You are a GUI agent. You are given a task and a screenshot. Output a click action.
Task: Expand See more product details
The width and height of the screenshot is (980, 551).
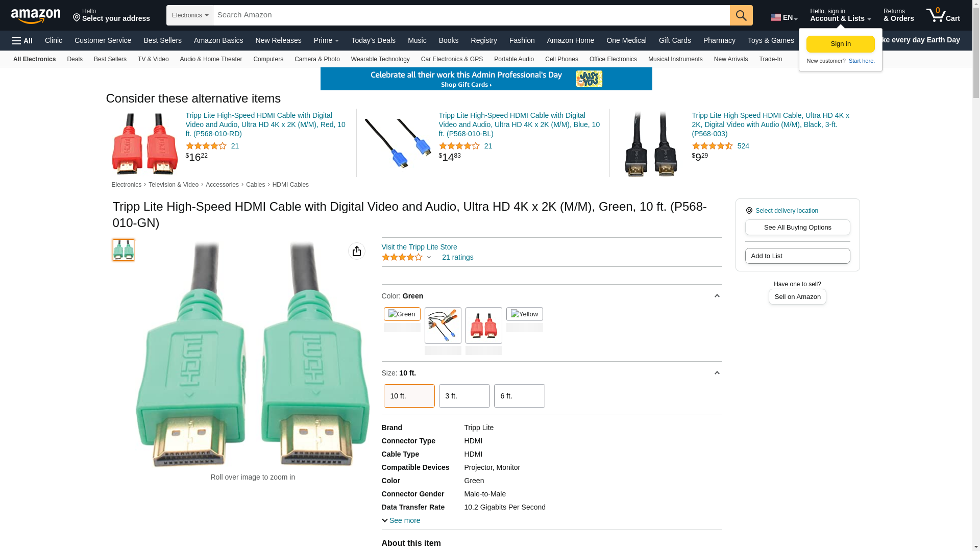(401, 520)
